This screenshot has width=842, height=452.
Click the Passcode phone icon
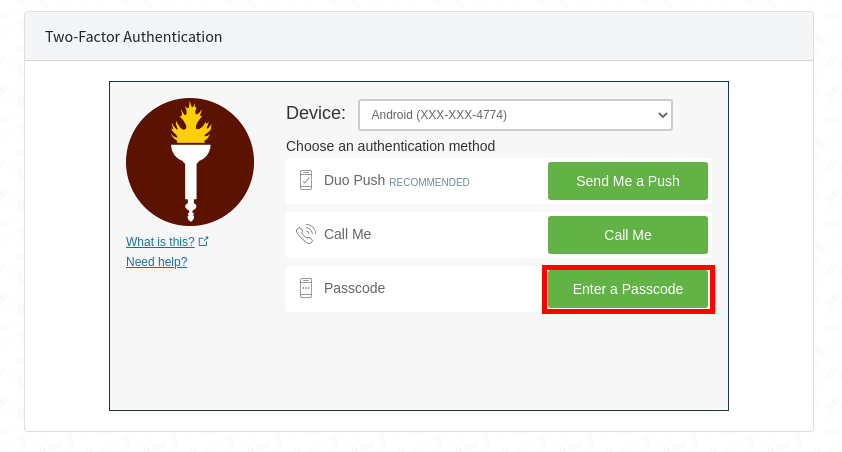coord(306,288)
